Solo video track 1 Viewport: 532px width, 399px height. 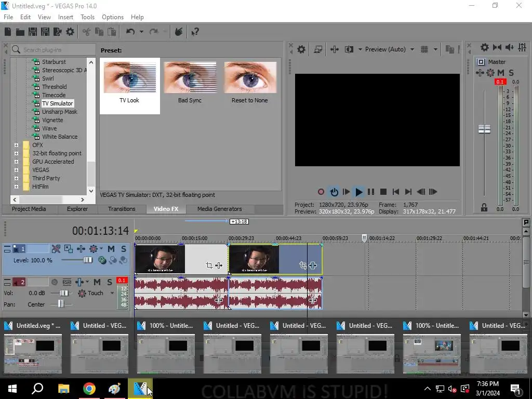124,249
